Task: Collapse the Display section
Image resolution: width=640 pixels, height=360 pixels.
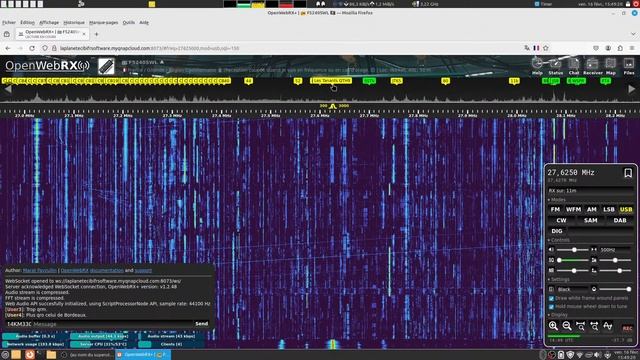Action: point(558,315)
